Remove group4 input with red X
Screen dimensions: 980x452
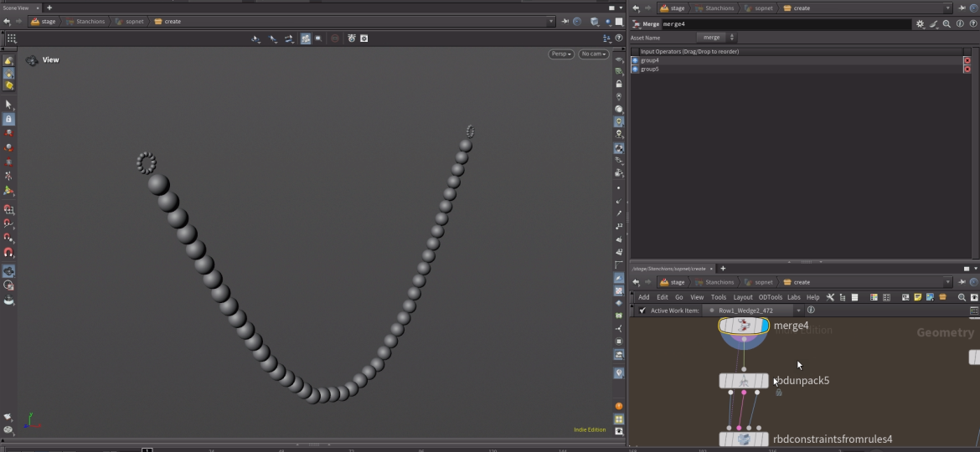pos(967,60)
